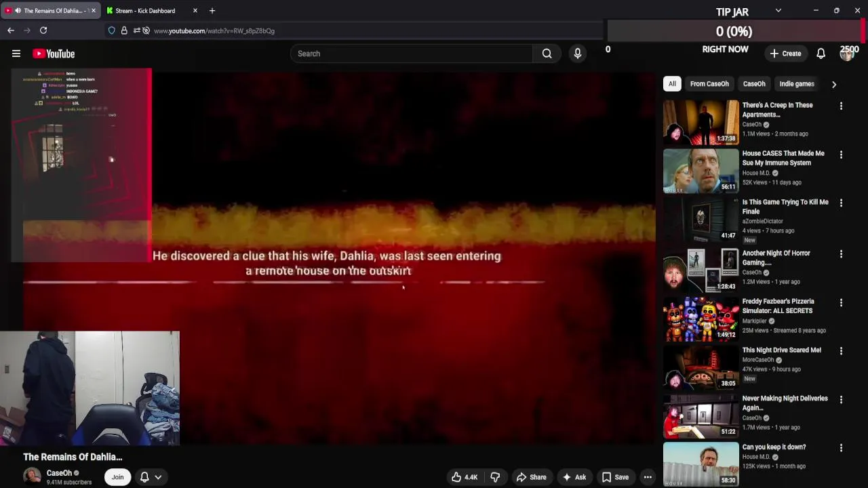Click House M.D. channel under House CASES

(756, 173)
